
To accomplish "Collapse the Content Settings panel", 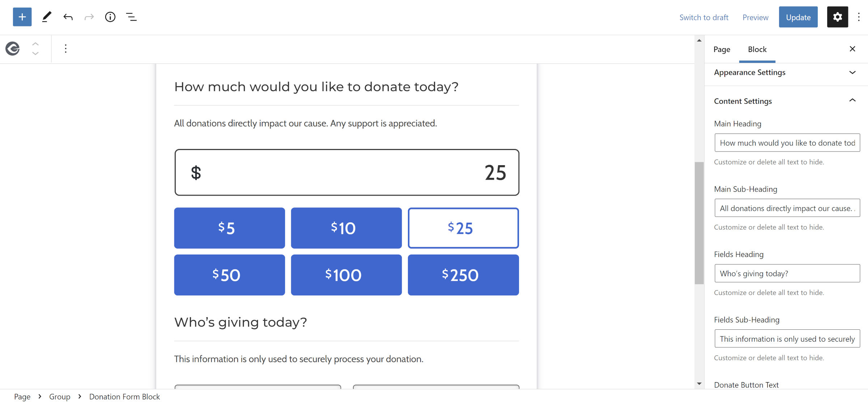I will [785, 101].
